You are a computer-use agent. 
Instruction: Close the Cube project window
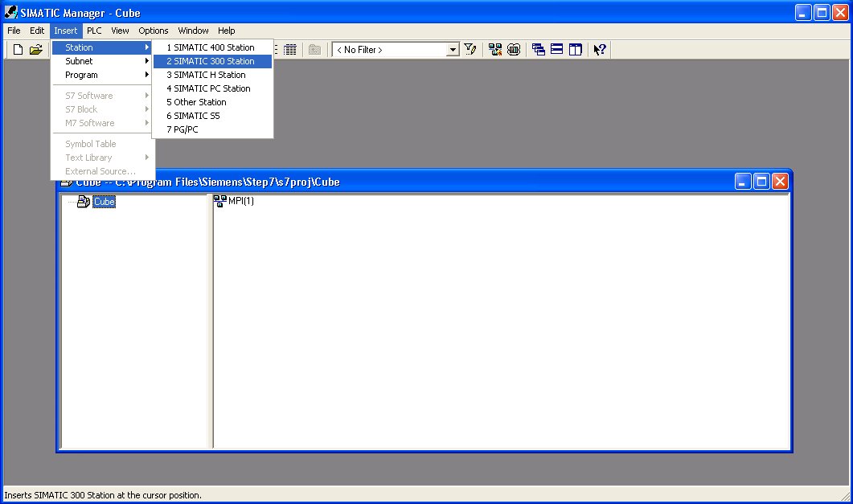(780, 182)
